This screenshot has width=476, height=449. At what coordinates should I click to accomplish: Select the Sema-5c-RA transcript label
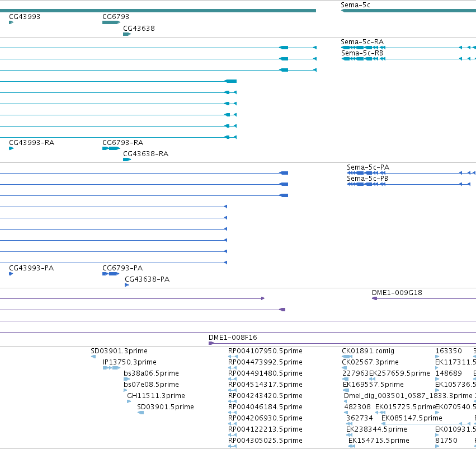point(362,42)
